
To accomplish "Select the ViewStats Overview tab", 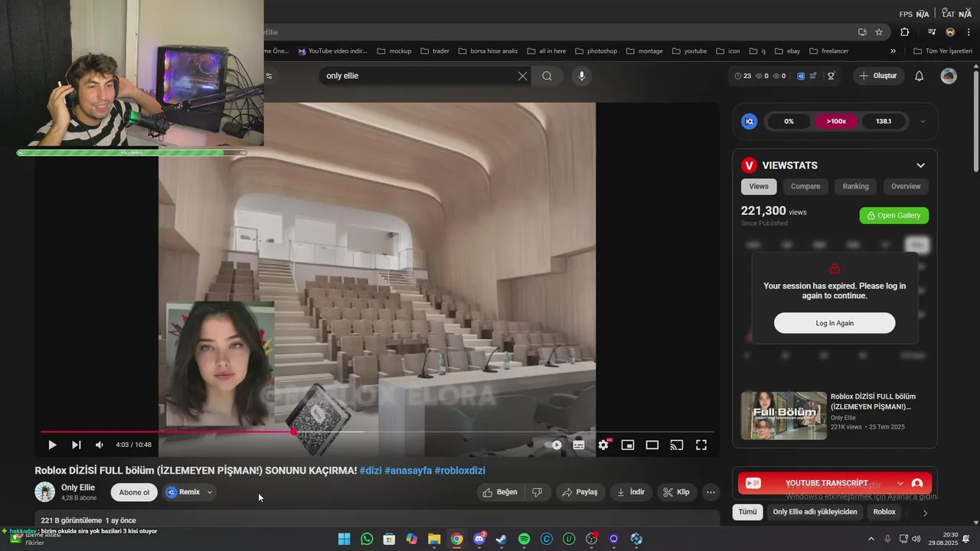I will point(906,186).
